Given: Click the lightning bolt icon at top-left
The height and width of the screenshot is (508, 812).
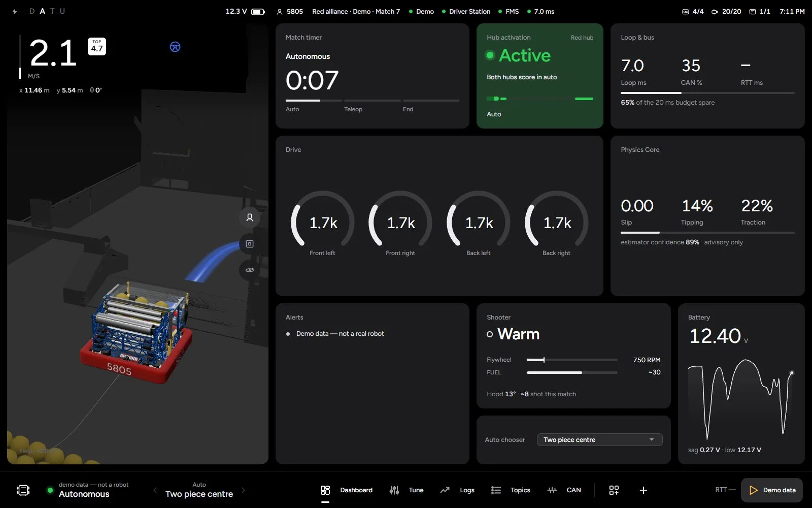Looking at the screenshot, I should (15, 11).
